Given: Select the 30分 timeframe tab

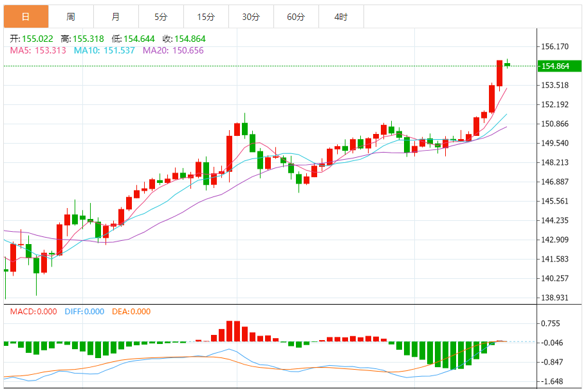Looking at the screenshot, I should click(251, 17).
